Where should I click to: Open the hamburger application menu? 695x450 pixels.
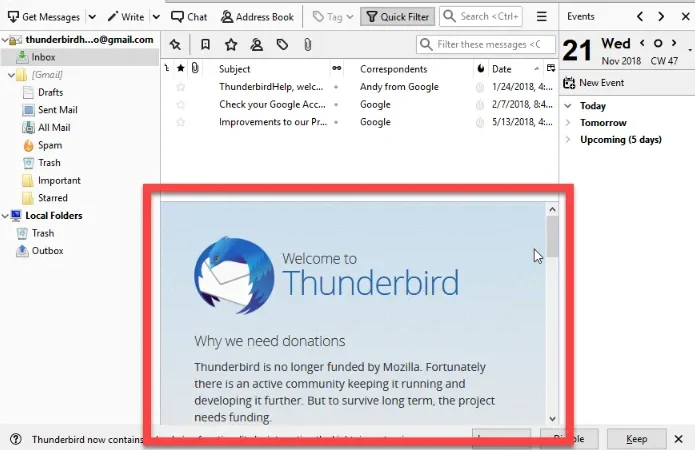click(541, 17)
